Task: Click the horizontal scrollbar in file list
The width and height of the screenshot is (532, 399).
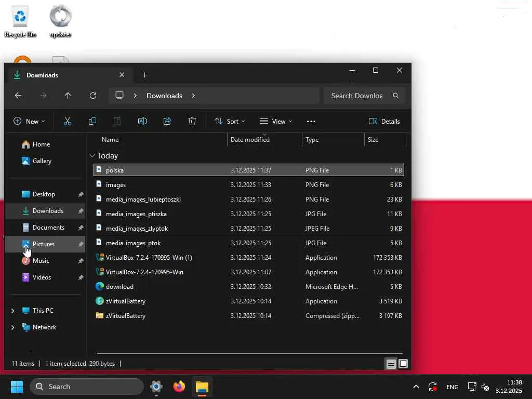Action: pyautogui.click(x=249, y=353)
